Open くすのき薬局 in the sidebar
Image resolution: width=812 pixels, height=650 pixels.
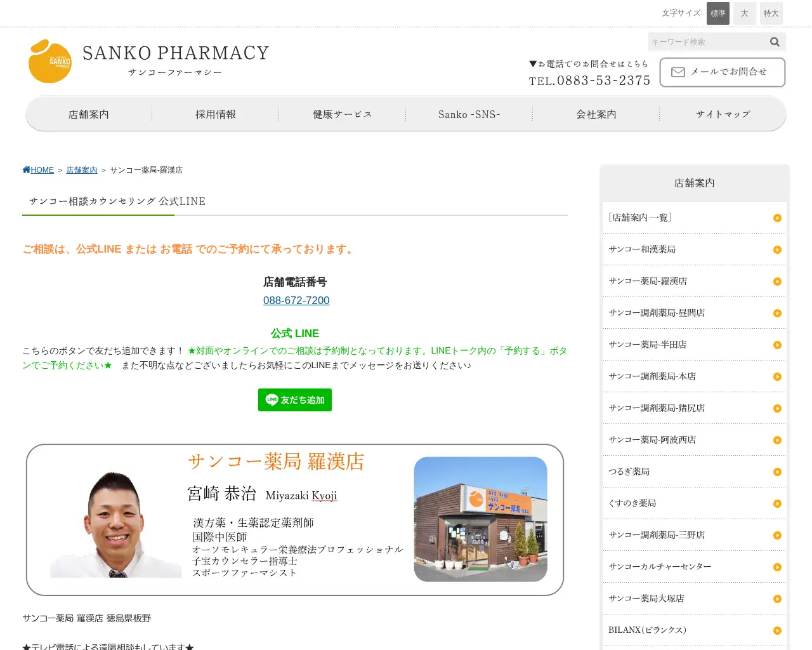tap(695, 503)
